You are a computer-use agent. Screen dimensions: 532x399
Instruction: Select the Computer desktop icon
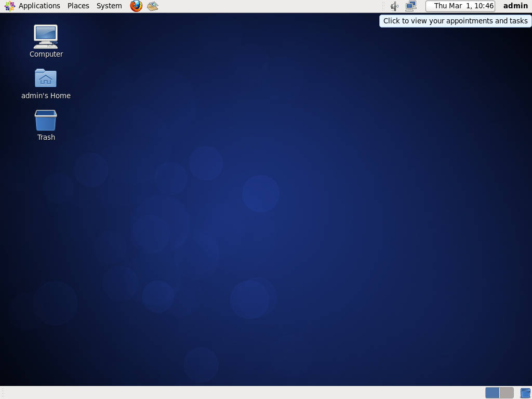click(46, 36)
